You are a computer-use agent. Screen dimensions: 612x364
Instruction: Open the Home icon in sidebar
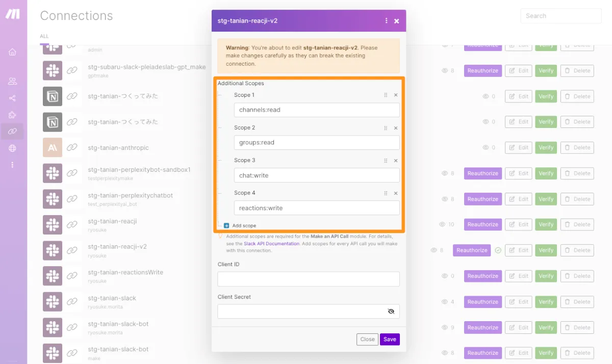(x=13, y=52)
